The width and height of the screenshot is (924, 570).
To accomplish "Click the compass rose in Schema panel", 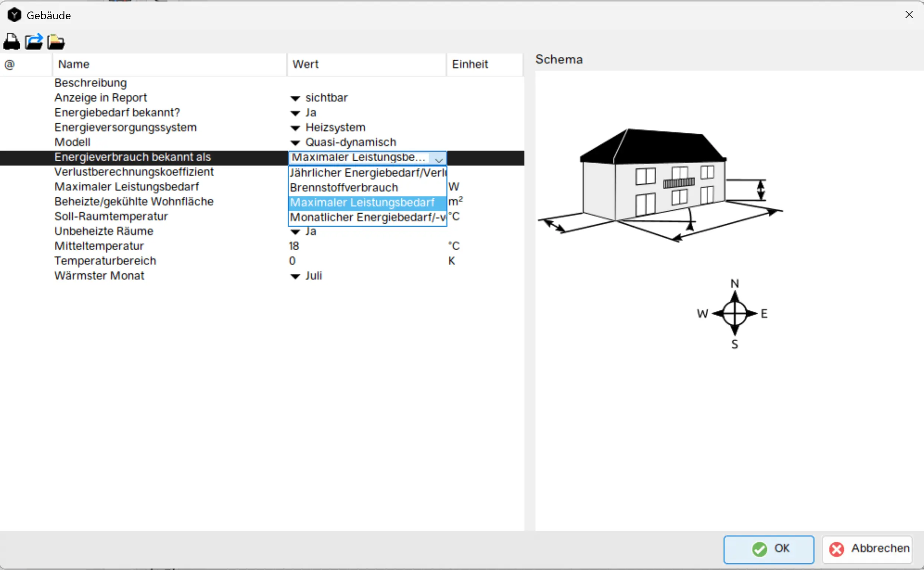I will click(734, 313).
